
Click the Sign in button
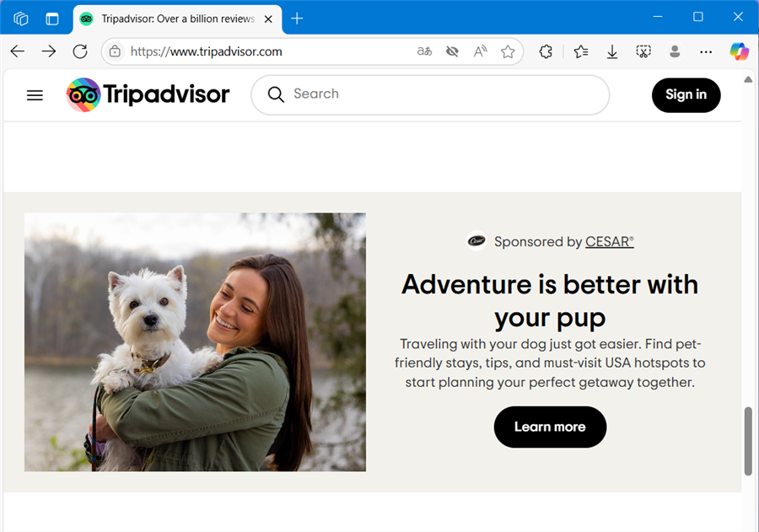[686, 94]
